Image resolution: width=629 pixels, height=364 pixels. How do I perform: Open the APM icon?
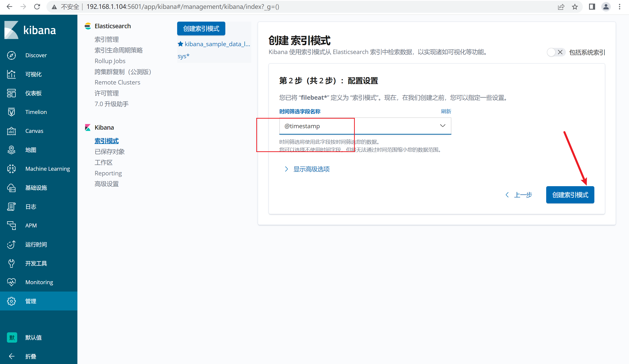point(11,225)
